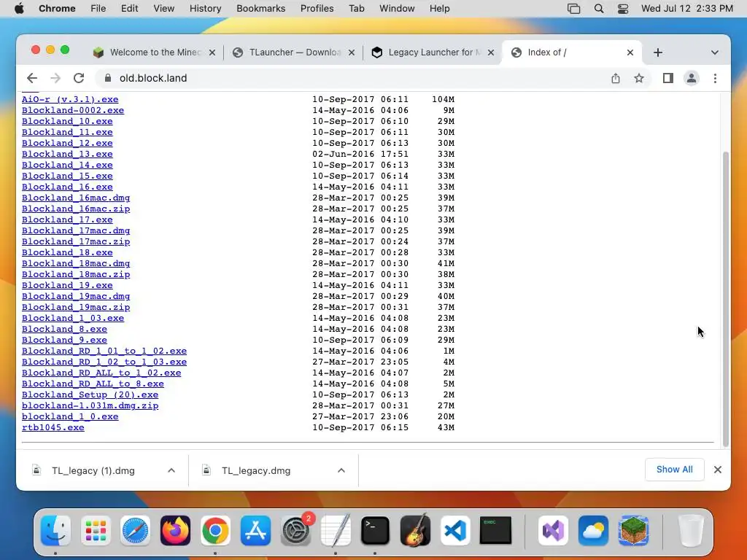Open Visual Studio Code from the Dock

pyautogui.click(x=455, y=530)
